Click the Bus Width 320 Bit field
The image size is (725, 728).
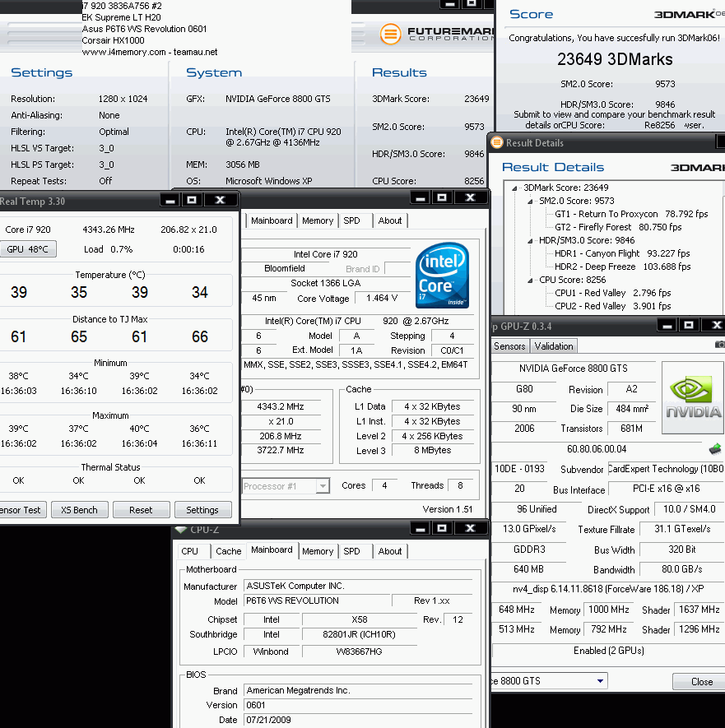[x=681, y=549]
